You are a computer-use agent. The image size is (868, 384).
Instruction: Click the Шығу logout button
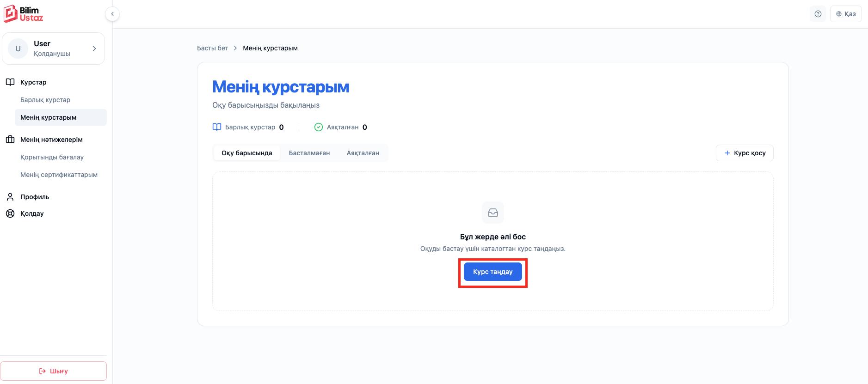pyautogui.click(x=54, y=371)
